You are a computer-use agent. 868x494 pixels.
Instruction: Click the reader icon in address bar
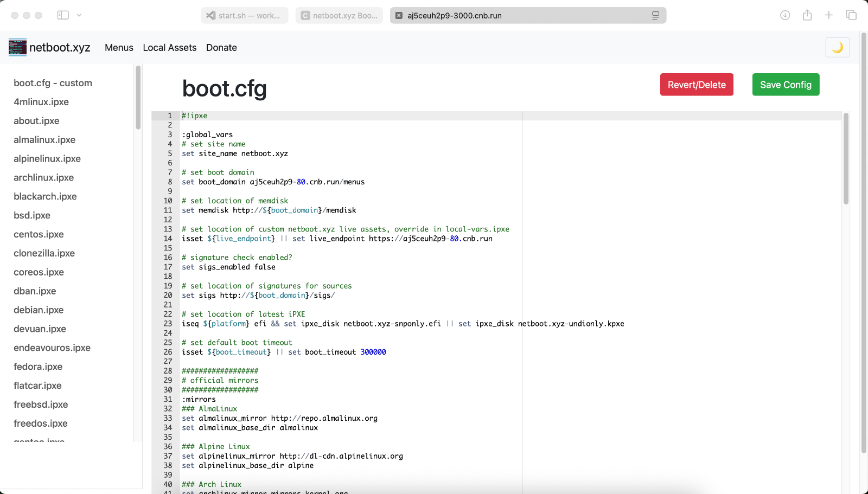tap(655, 16)
